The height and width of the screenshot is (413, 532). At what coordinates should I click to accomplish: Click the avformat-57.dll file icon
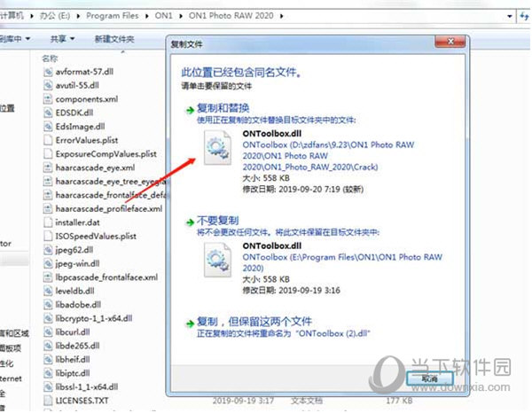[x=48, y=72]
